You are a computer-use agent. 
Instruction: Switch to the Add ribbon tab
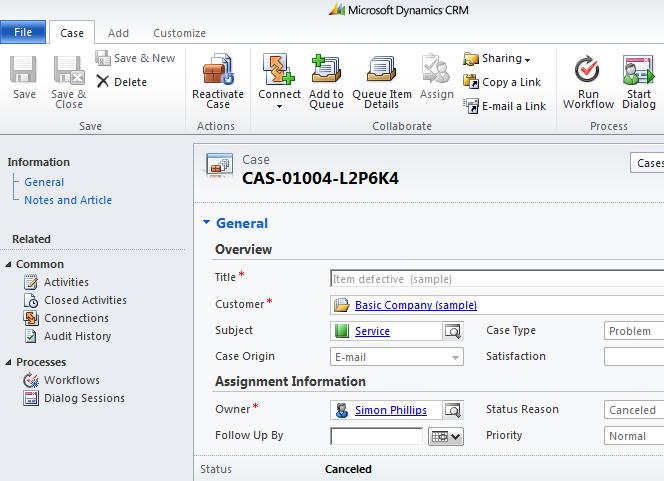(118, 33)
